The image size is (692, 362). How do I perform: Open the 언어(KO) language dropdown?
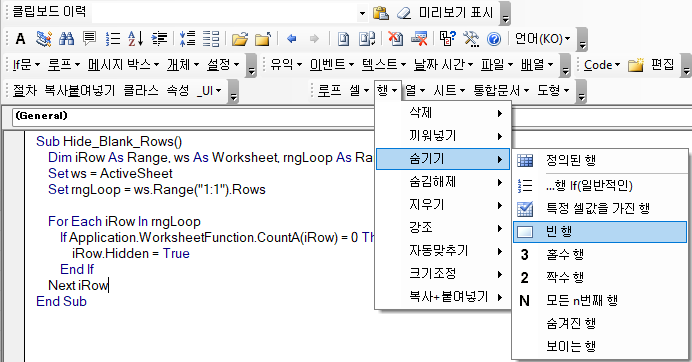point(542,39)
